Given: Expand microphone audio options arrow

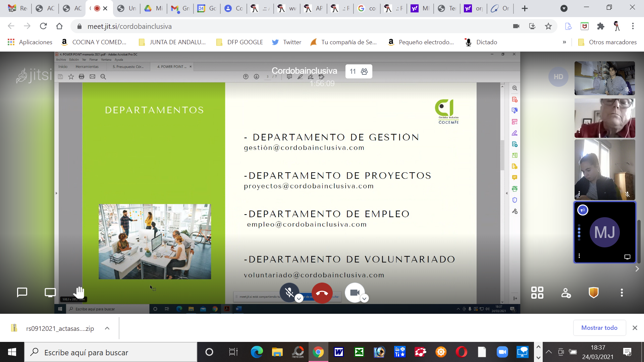Looking at the screenshot, I should pos(299,298).
